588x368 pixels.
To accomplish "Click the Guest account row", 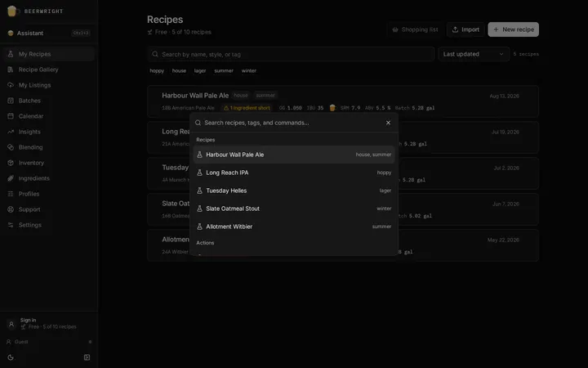I will (x=49, y=342).
